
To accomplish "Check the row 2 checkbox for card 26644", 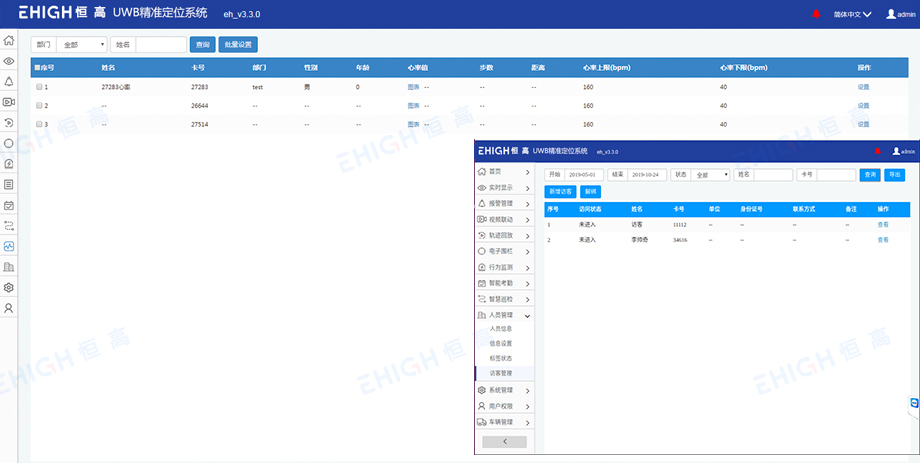I will [x=39, y=106].
